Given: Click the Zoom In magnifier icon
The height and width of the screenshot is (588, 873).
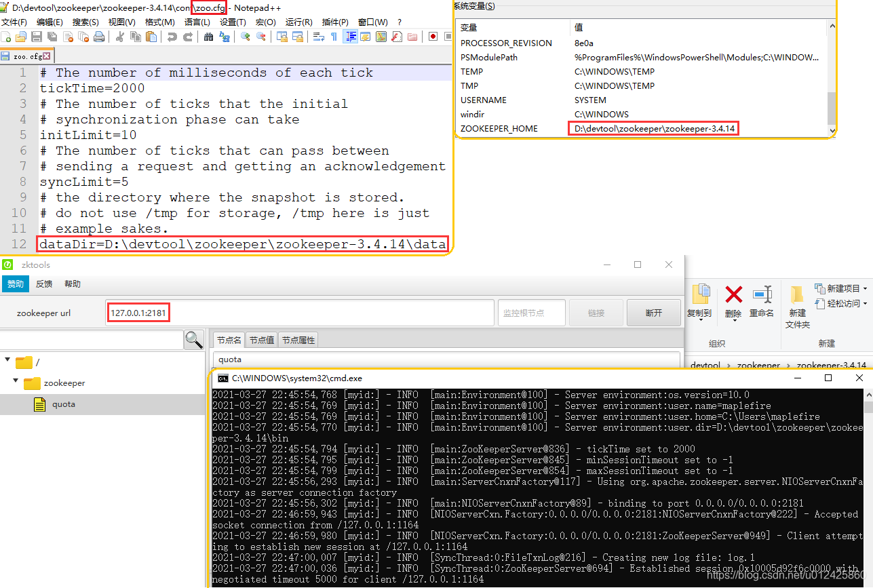Looking at the screenshot, I should tap(246, 37).
